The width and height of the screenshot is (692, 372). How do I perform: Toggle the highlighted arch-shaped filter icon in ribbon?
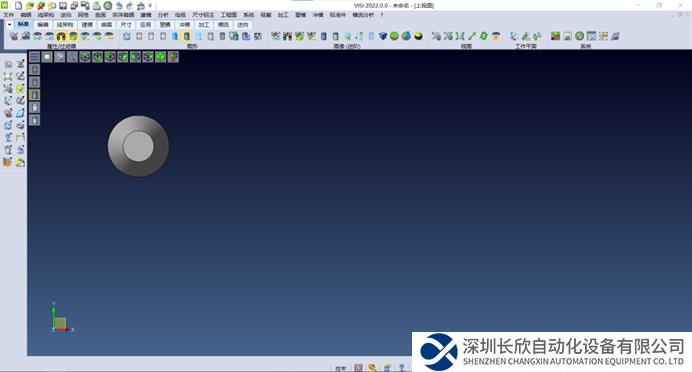pyautogui.click(x=61, y=36)
